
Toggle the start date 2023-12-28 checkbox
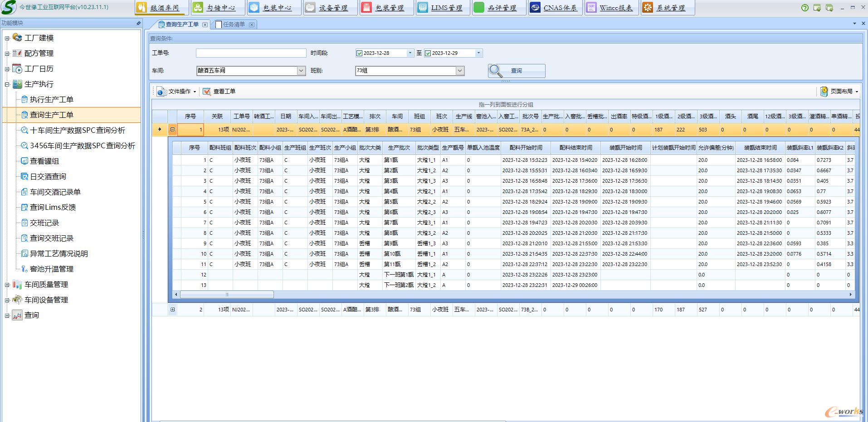360,53
